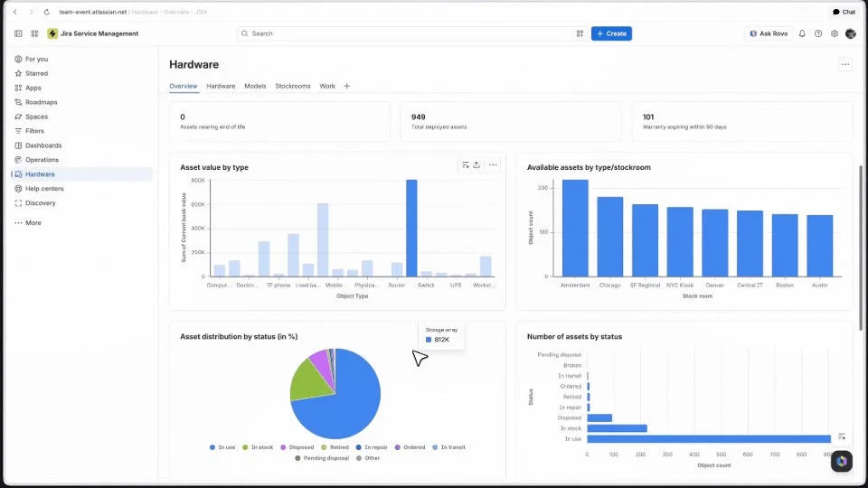The width and height of the screenshot is (868, 488).
Task: Add a new tab with plus icon
Action: click(x=347, y=87)
